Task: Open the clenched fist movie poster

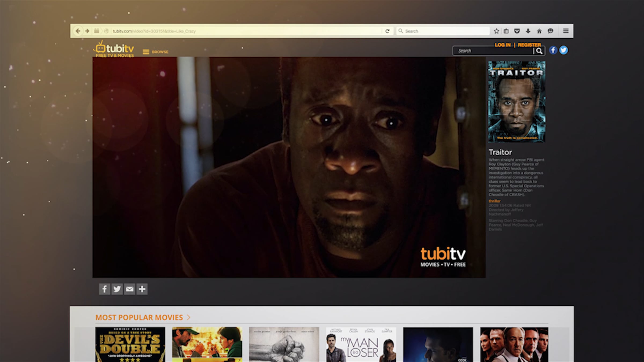Action: coord(284,344)
